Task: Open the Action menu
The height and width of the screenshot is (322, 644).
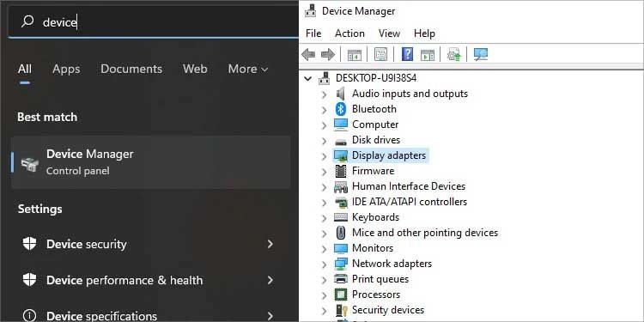Action: 349,33
